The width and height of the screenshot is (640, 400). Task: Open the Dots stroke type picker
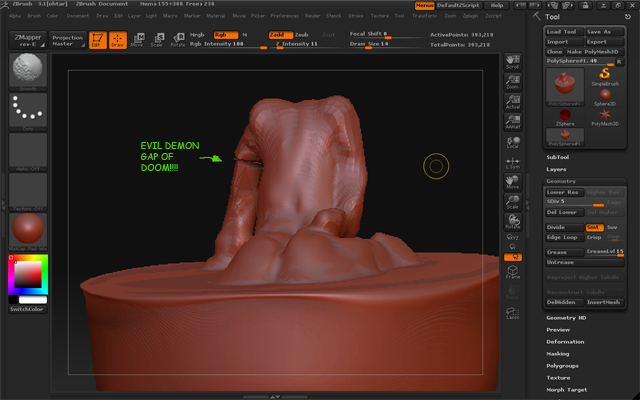(28, 112)
